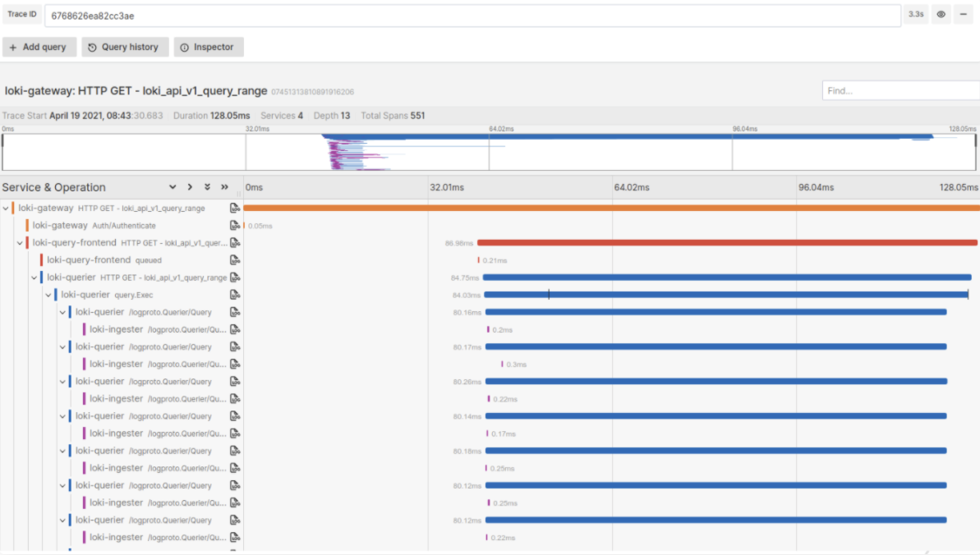This screenshot has height=555, width=980.
Task: Toggle query visibility eye icon
Action: pyautogui.click(x=941, y=15)
